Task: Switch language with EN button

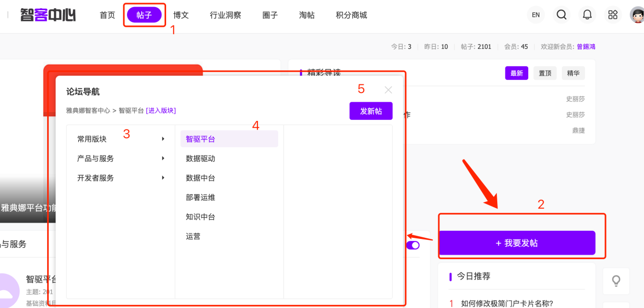Action: pos(535,15)
